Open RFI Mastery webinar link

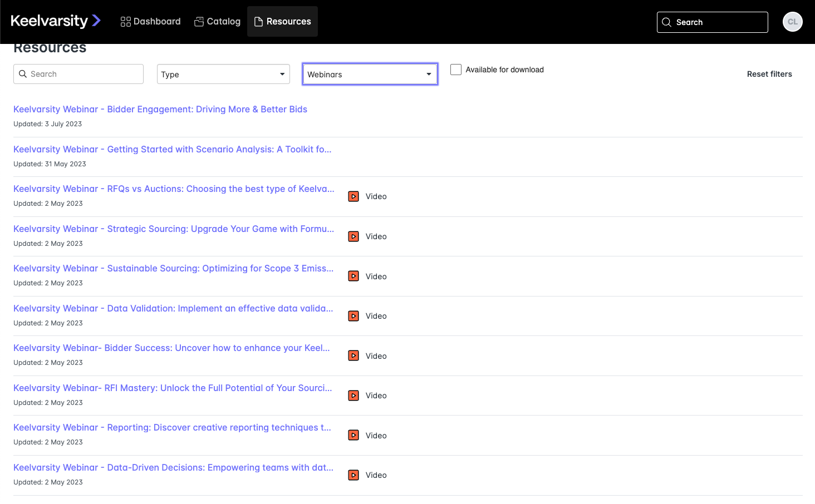coord(173,388)
